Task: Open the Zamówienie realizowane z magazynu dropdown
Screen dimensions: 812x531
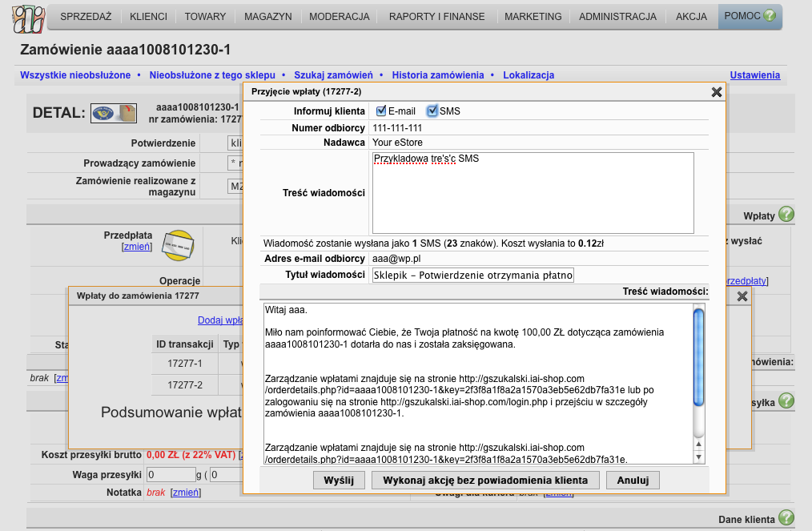Action: [235, 186]
